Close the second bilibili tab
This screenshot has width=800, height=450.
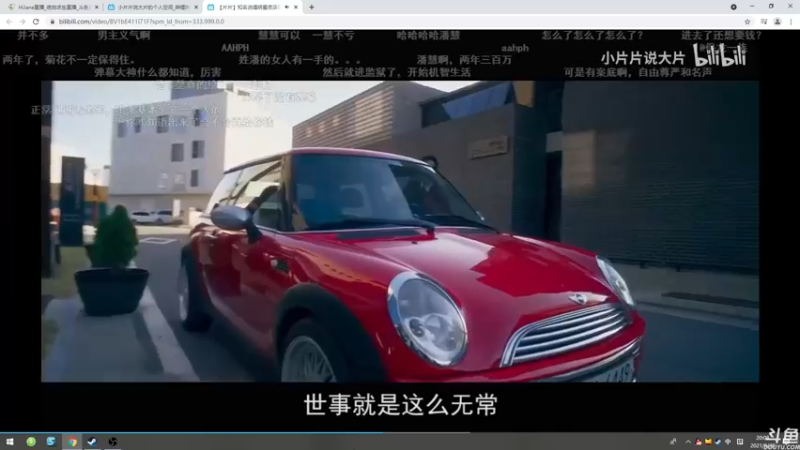pos(196,7)
